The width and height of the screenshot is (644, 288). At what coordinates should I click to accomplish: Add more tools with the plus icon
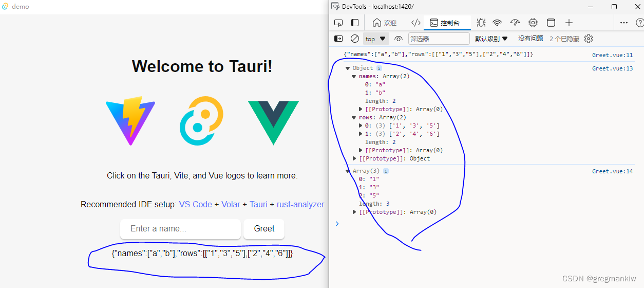pyautogui.click(x=569, y=23)
